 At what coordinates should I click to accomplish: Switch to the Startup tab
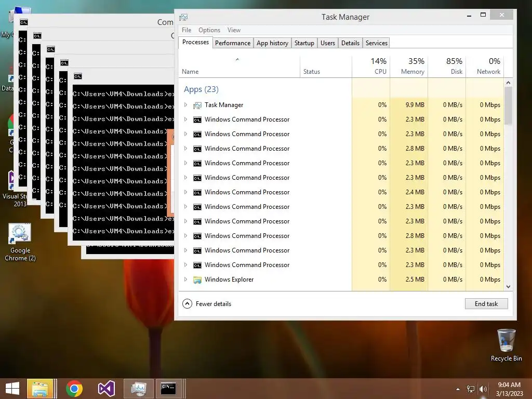pos(304,43)
